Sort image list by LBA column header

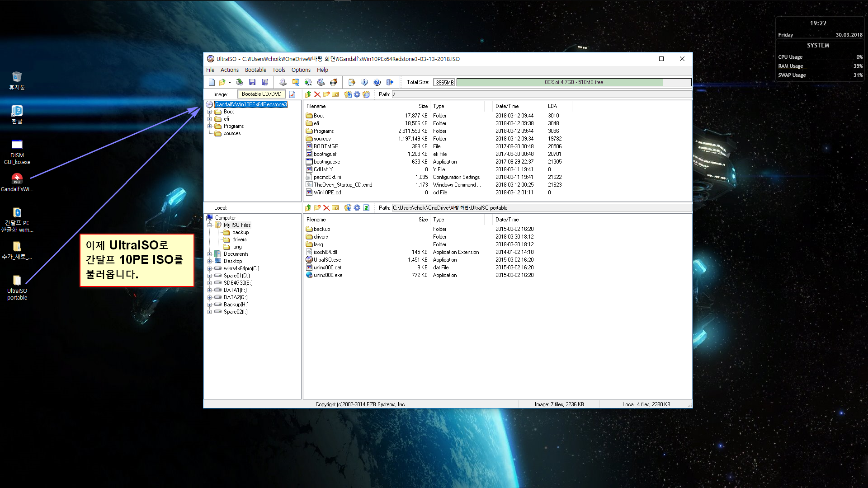(558, 106)
